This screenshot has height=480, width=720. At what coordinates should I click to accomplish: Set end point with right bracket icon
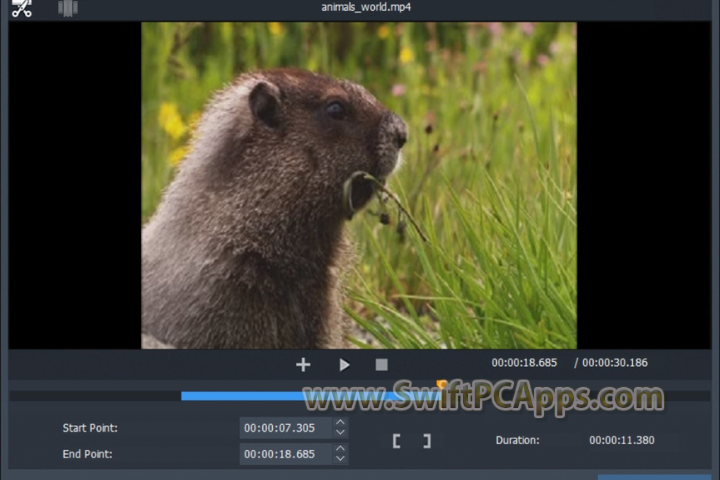tap(427, 441)
